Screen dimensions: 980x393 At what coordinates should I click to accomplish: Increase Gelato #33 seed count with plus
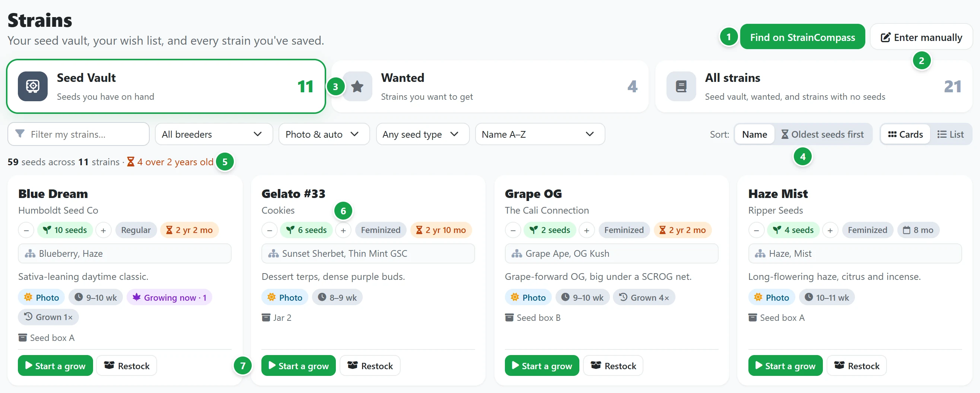click(343, 230)
